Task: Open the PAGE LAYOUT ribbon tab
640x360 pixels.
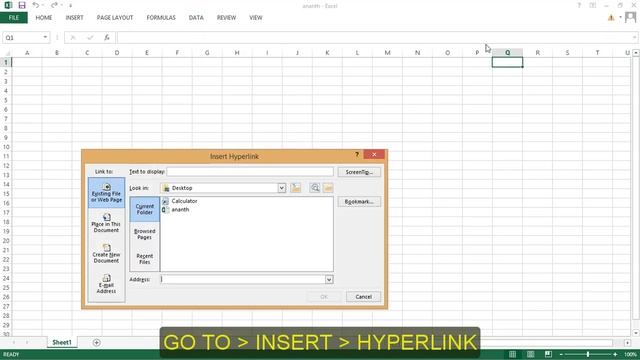Action: coord(115,18)
